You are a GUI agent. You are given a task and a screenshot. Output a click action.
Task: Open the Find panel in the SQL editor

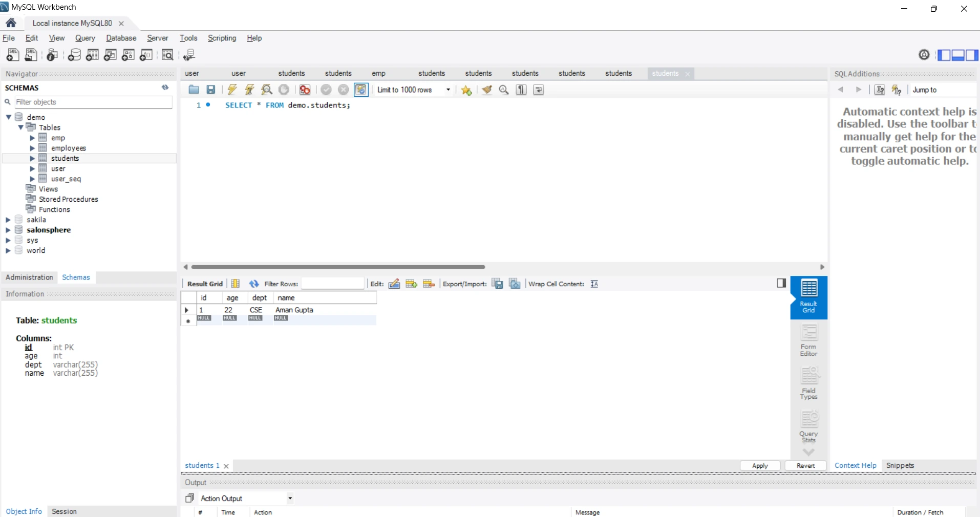point(504,90)
